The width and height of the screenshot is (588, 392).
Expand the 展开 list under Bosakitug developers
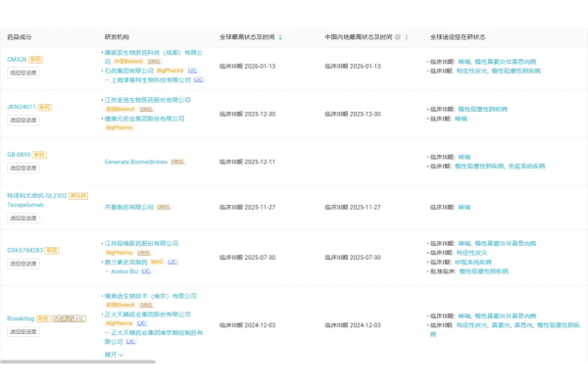click(115, 355)
